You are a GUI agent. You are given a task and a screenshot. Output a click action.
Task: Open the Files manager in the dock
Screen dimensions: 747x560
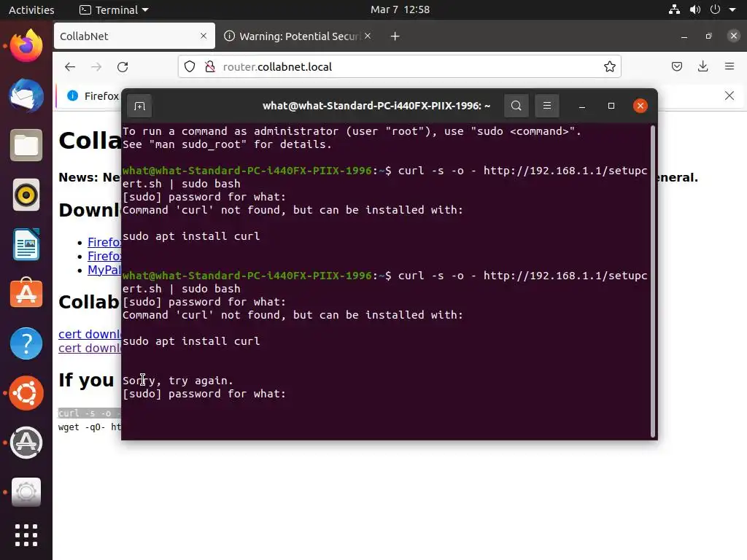26,145
